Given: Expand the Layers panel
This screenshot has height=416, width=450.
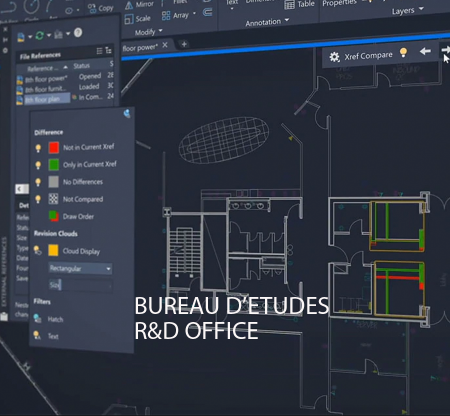Looking at the screenshot, I should click(x=408, y=10).
